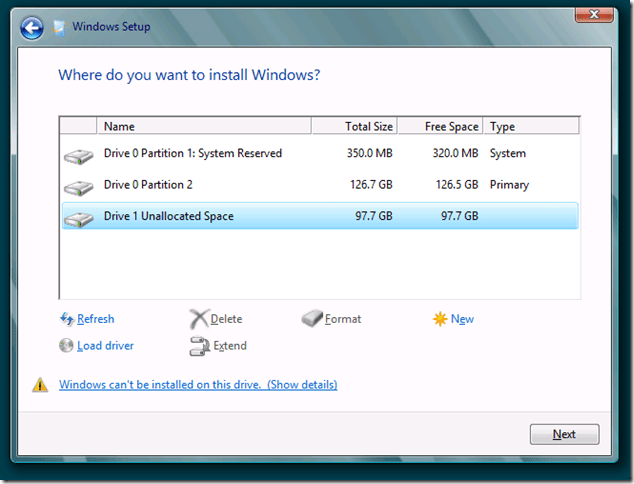Click the Extend partition icon
This screenshot has width=634, height=484.
tap(198, 346)
